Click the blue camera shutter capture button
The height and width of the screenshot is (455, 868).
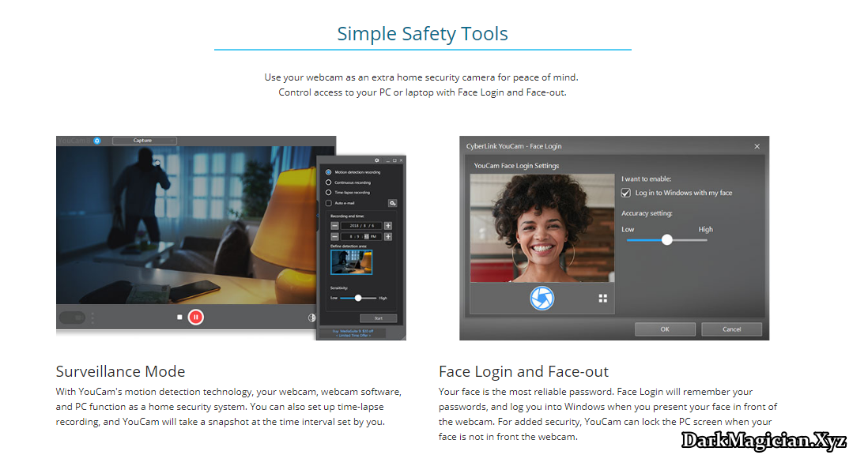[x=542, y=299]
